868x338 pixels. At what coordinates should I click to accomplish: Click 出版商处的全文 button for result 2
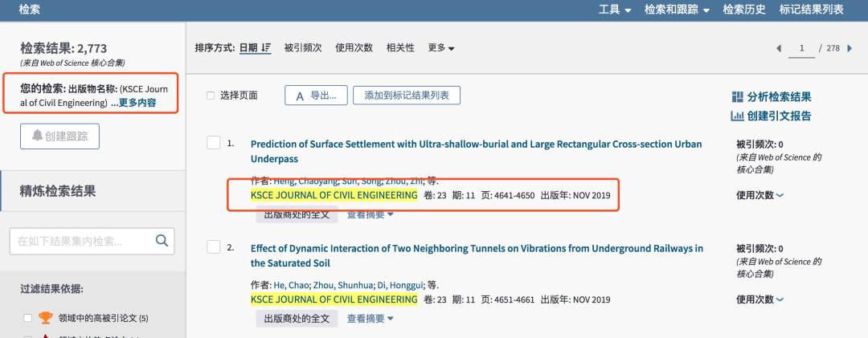[297, 319]
